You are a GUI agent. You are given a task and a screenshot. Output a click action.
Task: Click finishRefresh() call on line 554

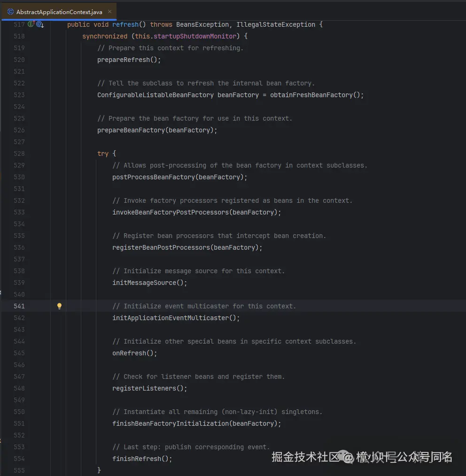[x=142, y=459]
